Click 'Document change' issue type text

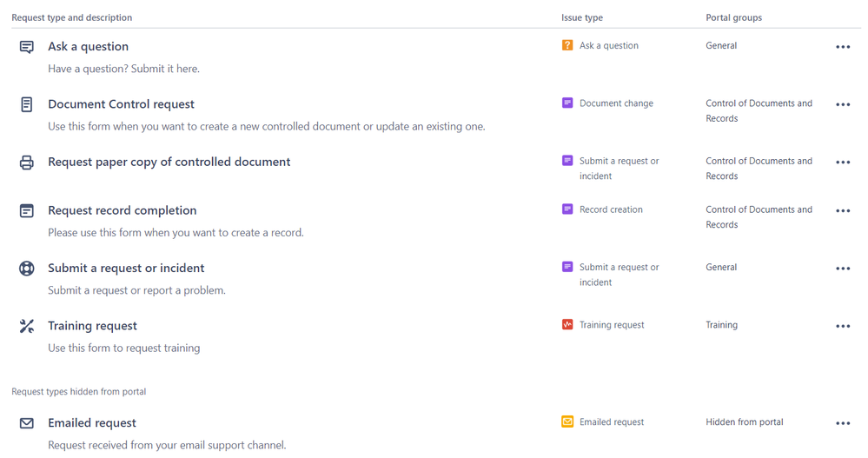coord(616,103)
